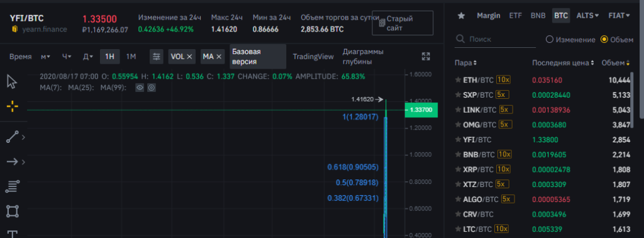This screenshot has height=238, width=644.
Task: Select the arrow ray drawing tool
Action: 13,162
